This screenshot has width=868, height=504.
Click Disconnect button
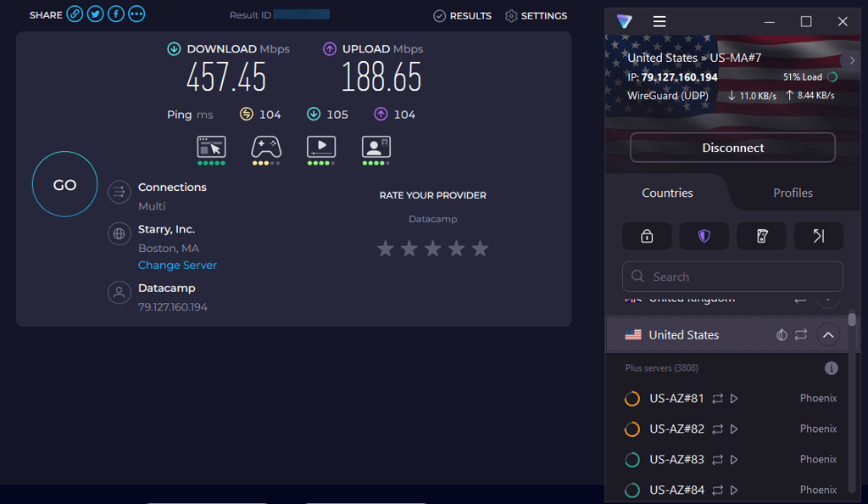click(x=732, y=148)
